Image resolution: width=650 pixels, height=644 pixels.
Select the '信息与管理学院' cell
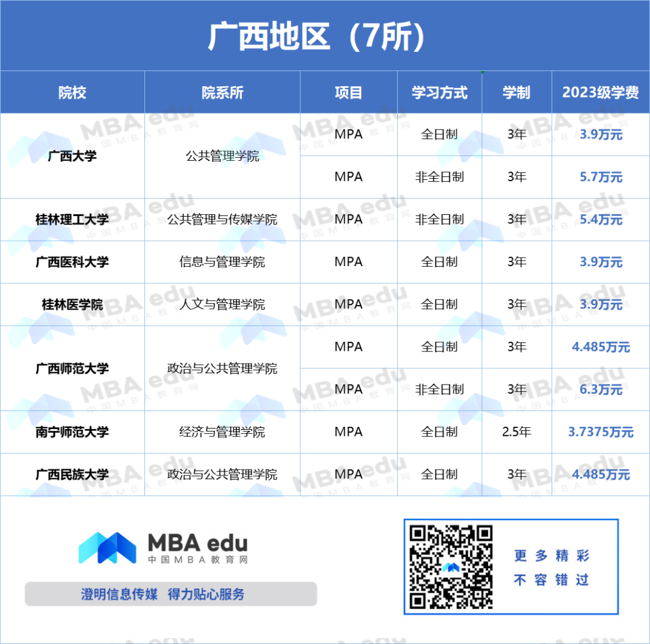[x=222, y=262]
